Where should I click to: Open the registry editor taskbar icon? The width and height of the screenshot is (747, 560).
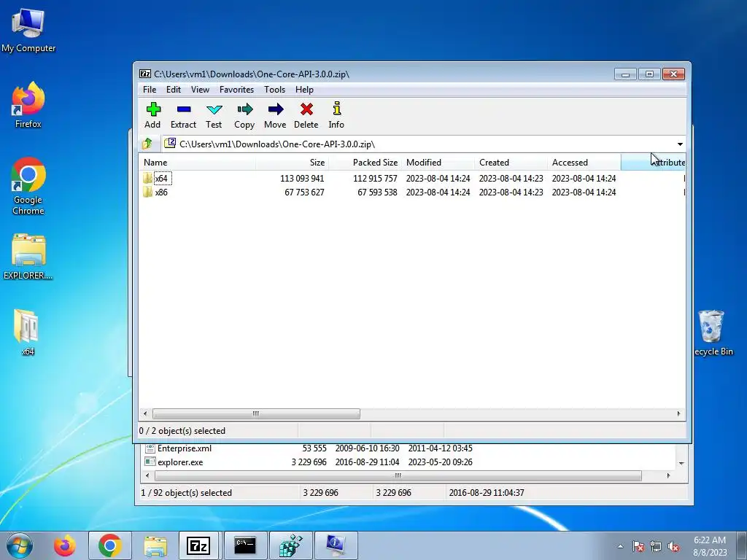(x=290, y=545)
